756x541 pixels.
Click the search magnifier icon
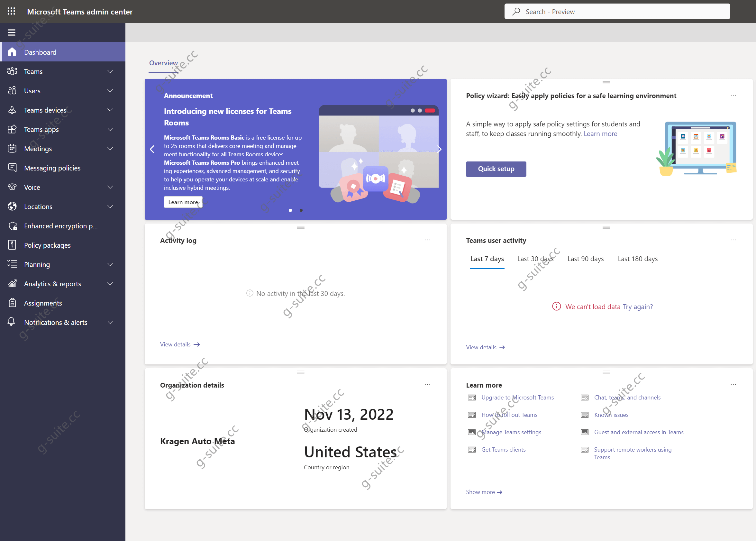[516, 12]
